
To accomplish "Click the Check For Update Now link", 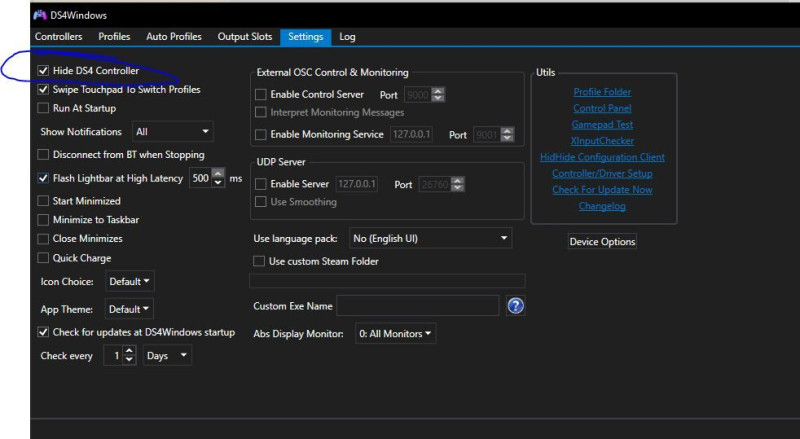I will 602,190.
